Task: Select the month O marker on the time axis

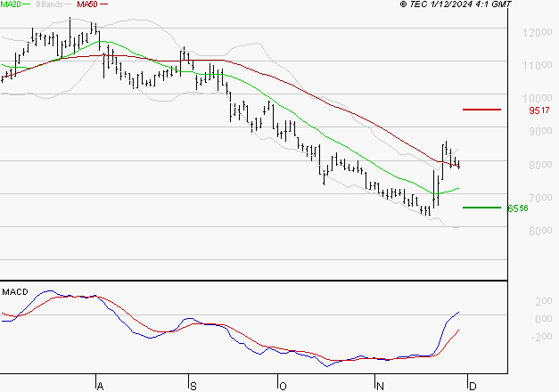Action: 284,386
